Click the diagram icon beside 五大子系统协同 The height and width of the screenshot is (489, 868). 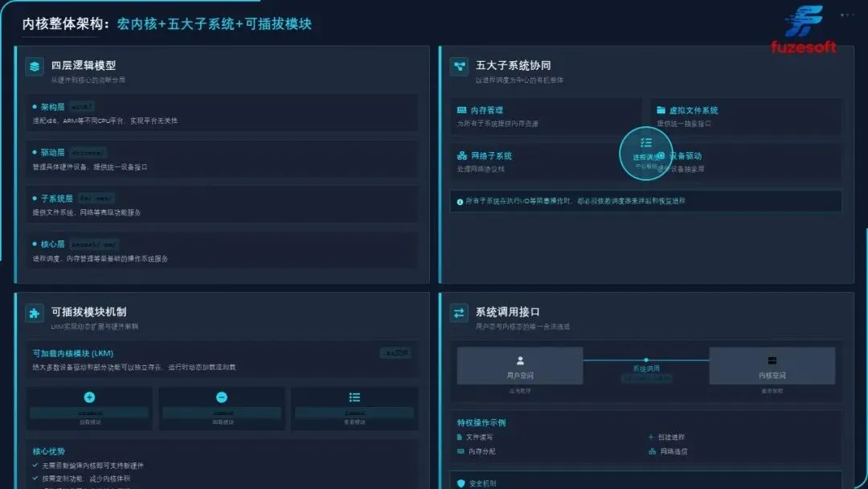[x=459, y=67]
